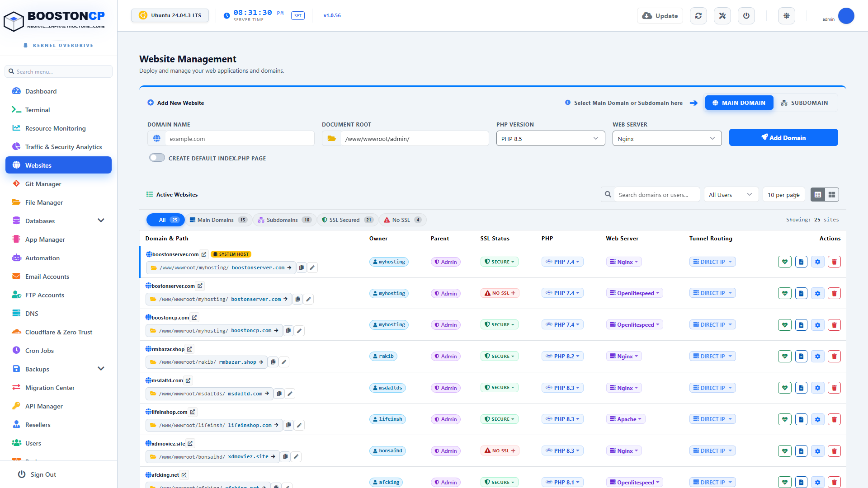Open the All Users filter dropdown

tap(731, 195)
